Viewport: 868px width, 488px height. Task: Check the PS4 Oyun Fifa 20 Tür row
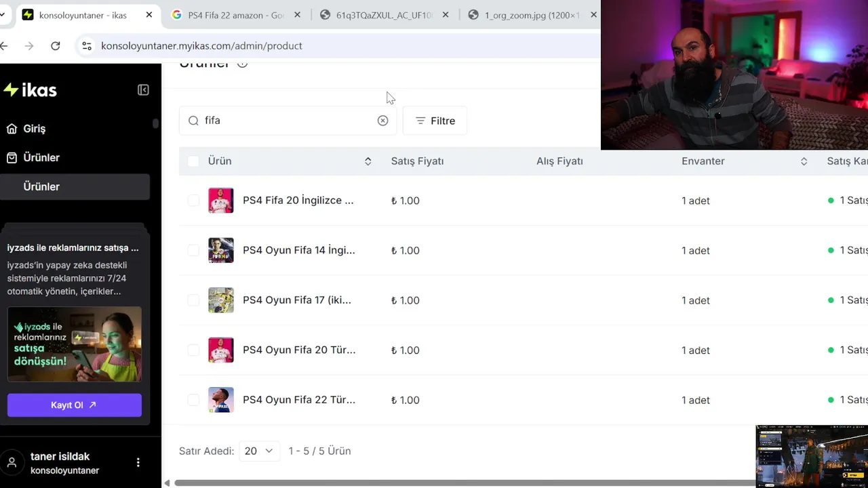pos(193,350)
